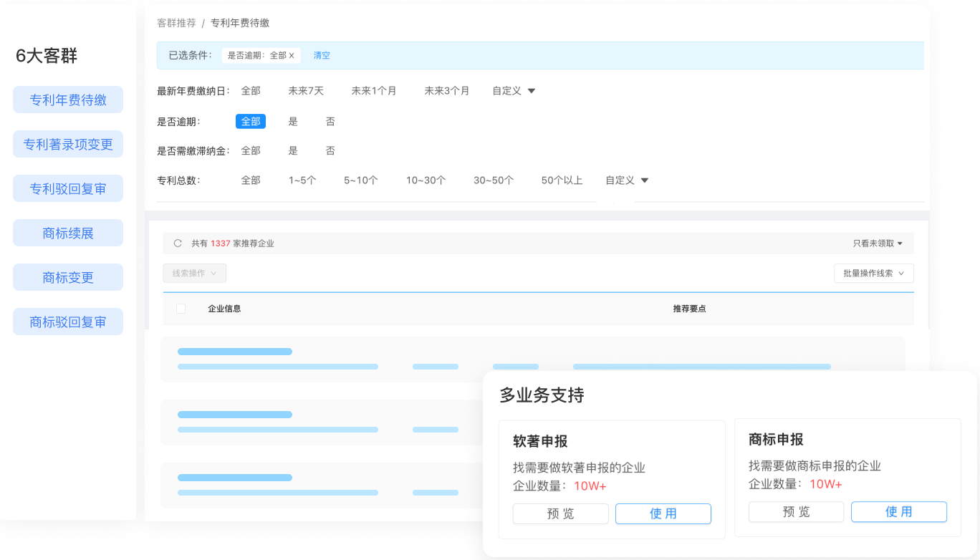
Task: Use the 商标申报 business
Action: [x=899, y=512]
